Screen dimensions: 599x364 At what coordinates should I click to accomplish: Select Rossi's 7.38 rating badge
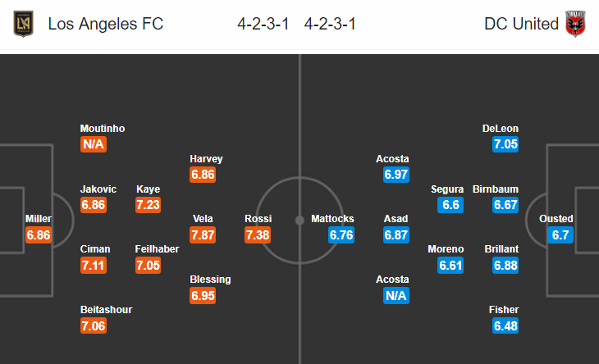pos(258,235)
